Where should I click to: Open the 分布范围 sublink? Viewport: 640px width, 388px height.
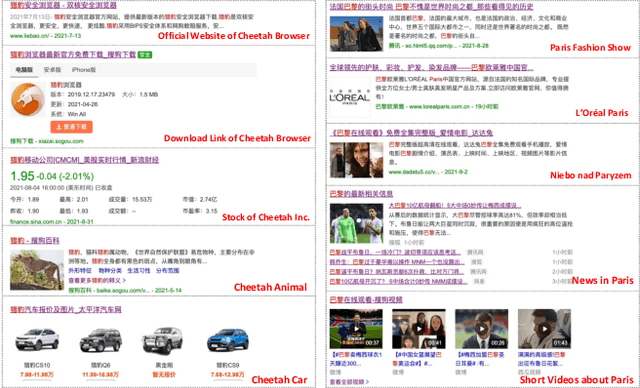pos(167,270)
